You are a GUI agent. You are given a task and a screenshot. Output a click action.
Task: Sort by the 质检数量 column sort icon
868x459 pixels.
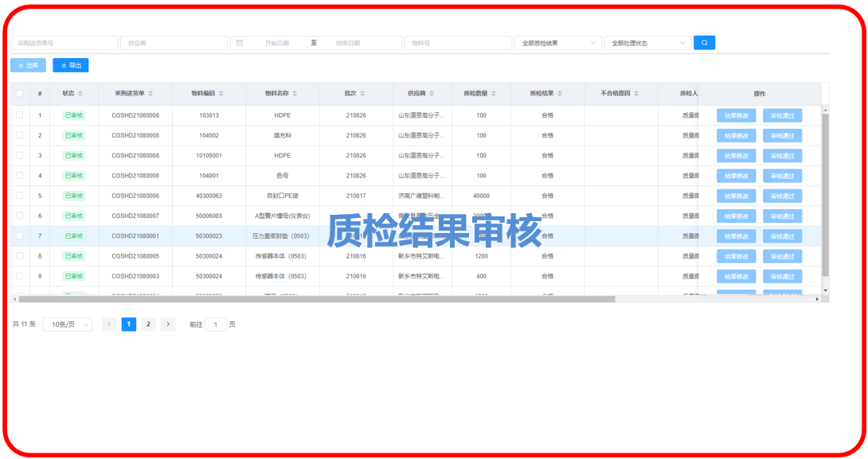coord(494,94)
